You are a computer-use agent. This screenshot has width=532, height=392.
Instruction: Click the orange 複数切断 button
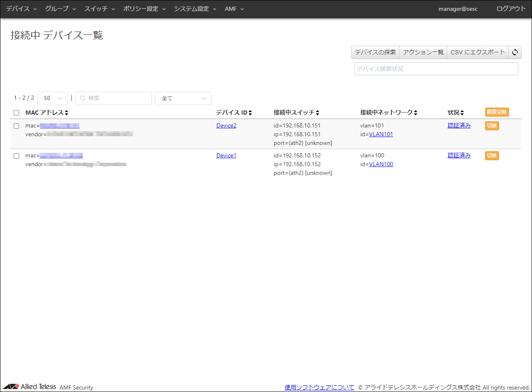click(x=497, y=112)
